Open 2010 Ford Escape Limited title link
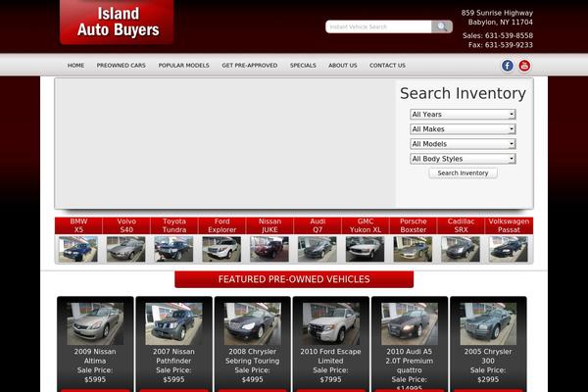 (331, 356)
